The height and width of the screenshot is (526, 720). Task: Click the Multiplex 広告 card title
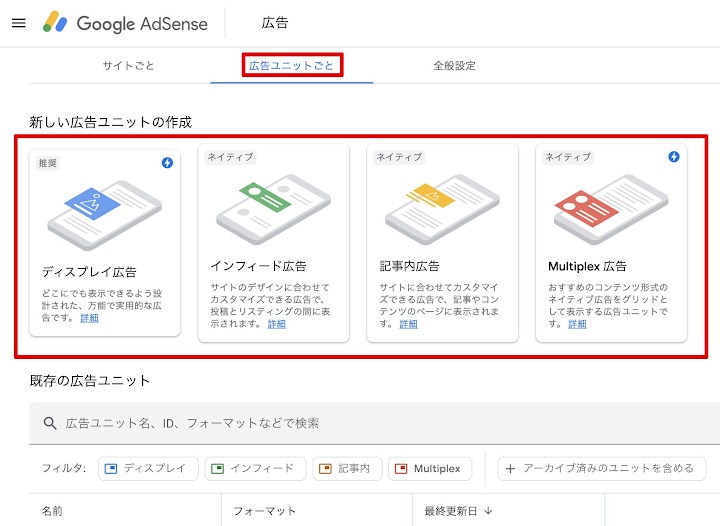587,266
